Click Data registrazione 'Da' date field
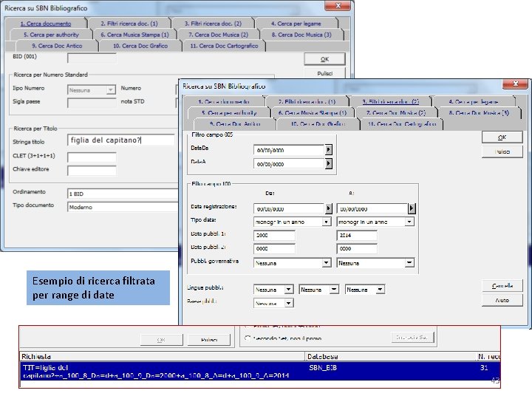Viewport: 532px width, 399px height. 289,208
